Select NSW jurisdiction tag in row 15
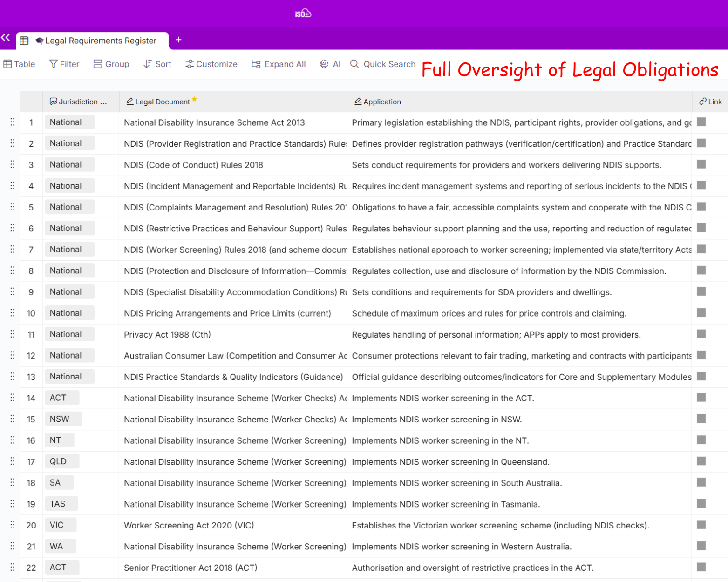 point(60,419)
